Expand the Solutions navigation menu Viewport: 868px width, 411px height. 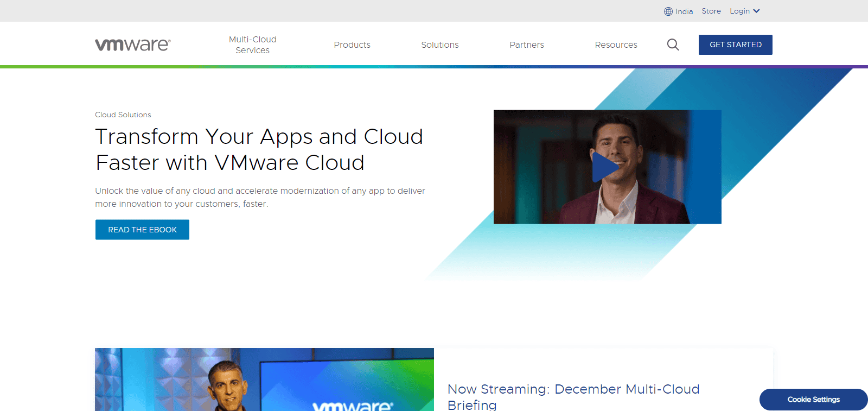pos(439,45)
